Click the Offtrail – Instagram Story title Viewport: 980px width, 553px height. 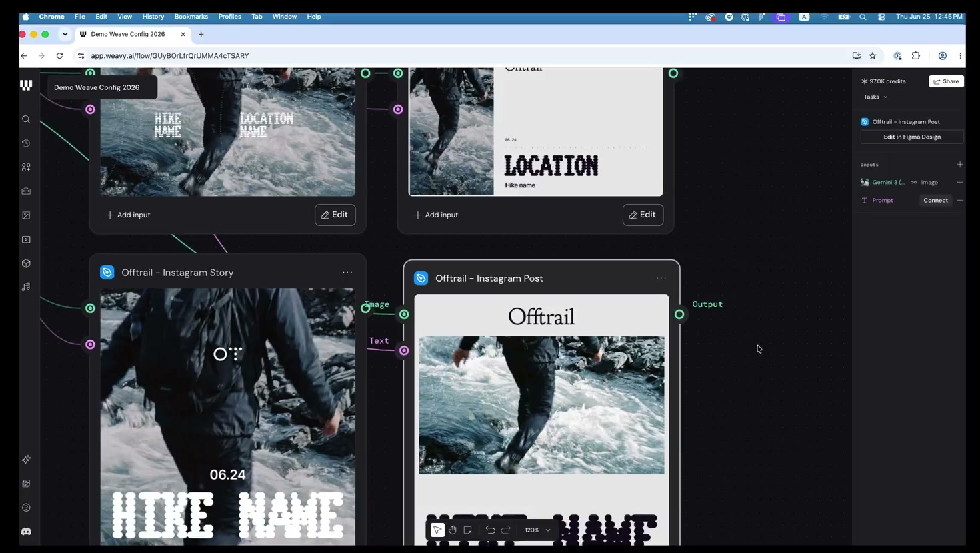click(177, 272)
